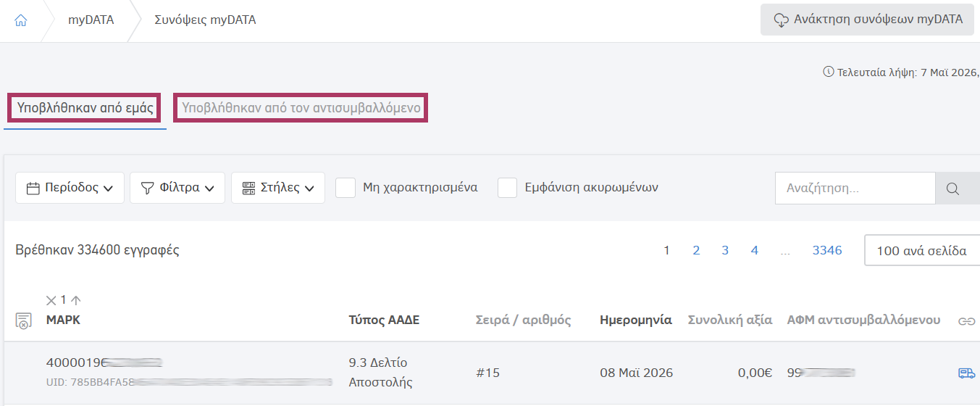Sort by Τύπος ΑΑΔΕ column header
Screen dimensions: 980x406
[x=384, y=320]
